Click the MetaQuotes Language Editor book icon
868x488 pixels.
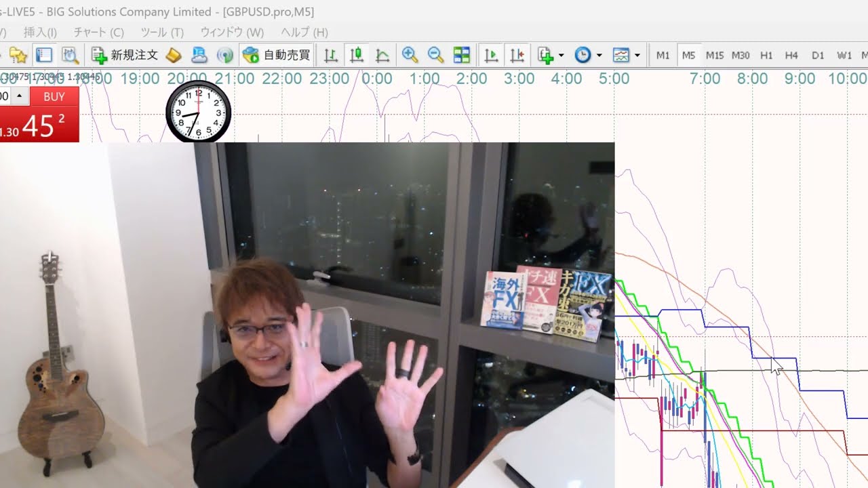174,55
